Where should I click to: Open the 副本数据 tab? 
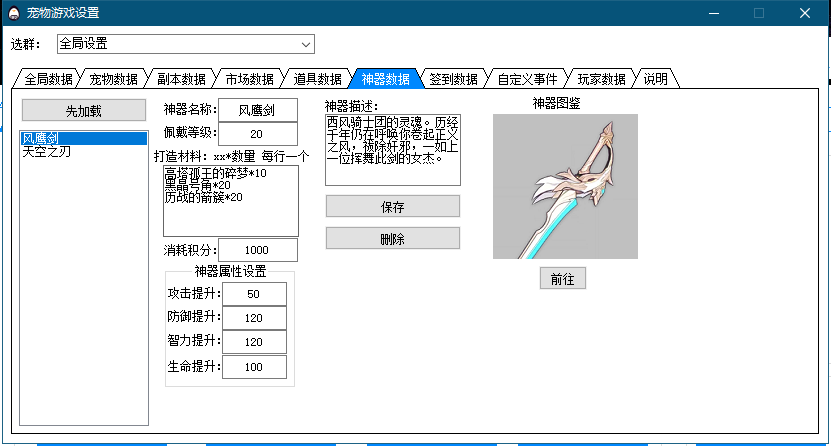click(x=181, y=79)
